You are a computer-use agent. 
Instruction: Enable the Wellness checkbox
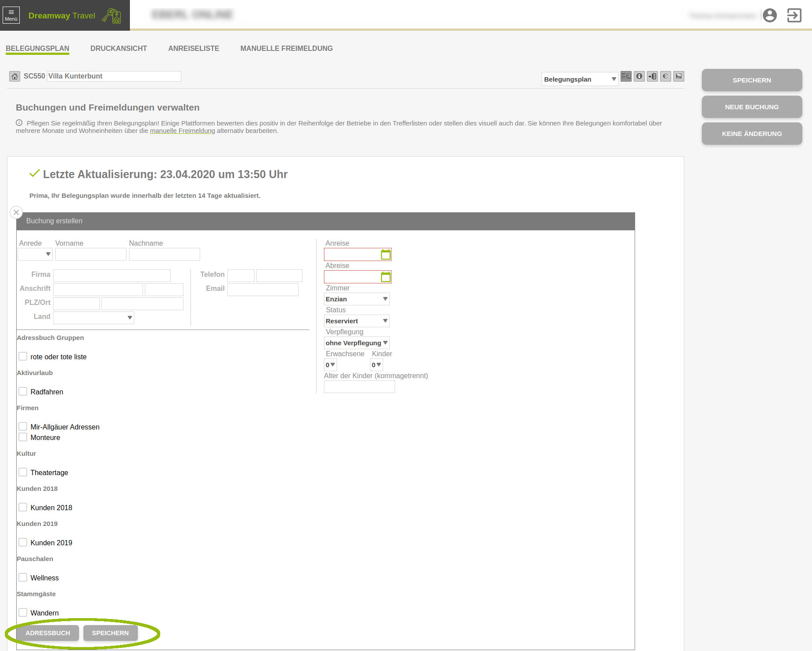click(23, 577)
